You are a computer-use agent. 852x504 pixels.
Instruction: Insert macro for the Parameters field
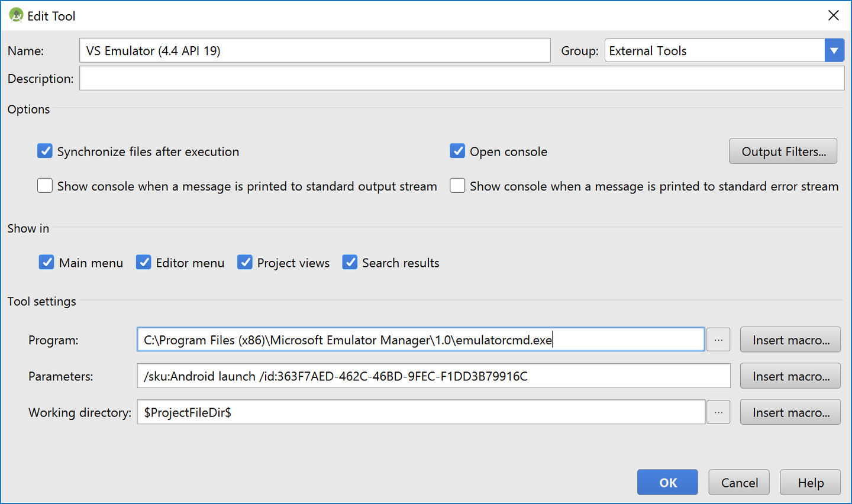click(x=790, y=376)
